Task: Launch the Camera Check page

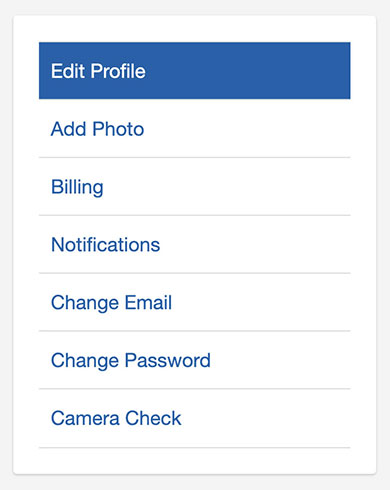Action: [195, 418]
